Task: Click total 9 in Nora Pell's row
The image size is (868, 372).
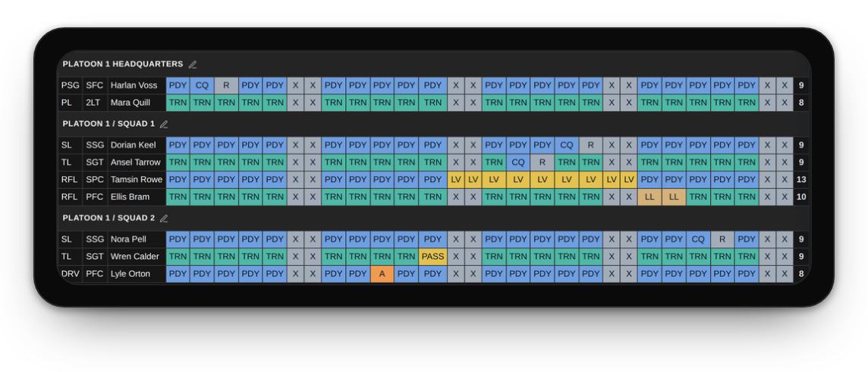Action: coord(801,240)
